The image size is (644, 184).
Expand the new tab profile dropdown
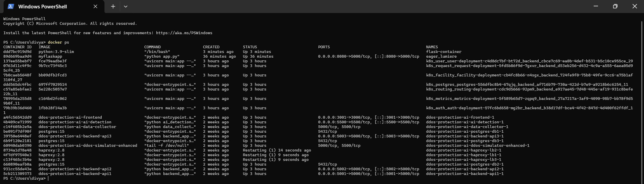(126, 6)
